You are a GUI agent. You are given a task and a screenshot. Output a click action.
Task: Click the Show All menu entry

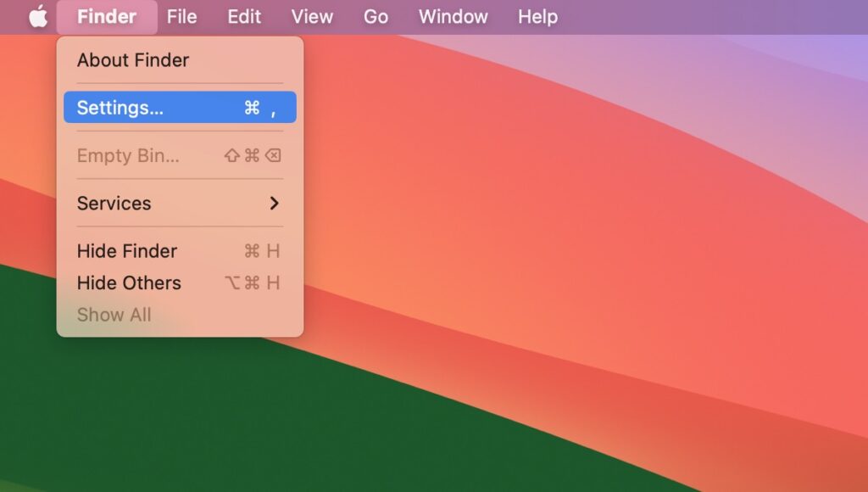pos(180,315)
